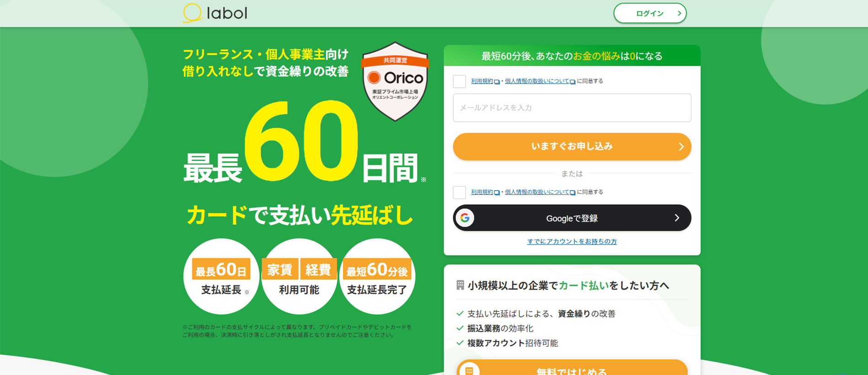
Task: Check the agreement box above email field
Action: (x=459, y=81)
